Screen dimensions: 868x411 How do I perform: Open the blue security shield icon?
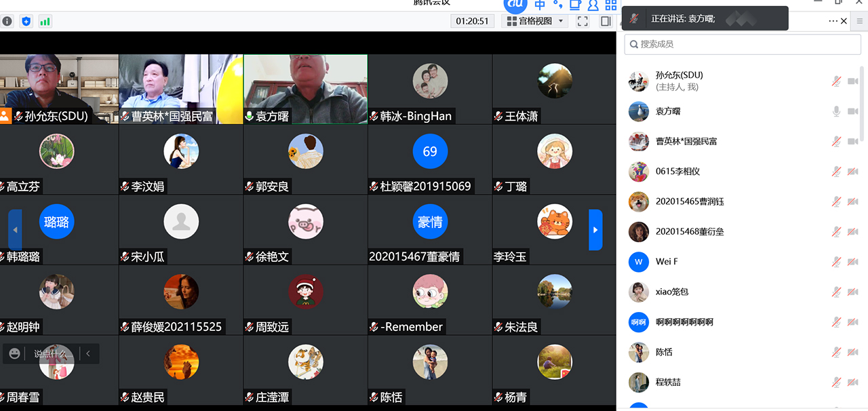tap(26, 21)
